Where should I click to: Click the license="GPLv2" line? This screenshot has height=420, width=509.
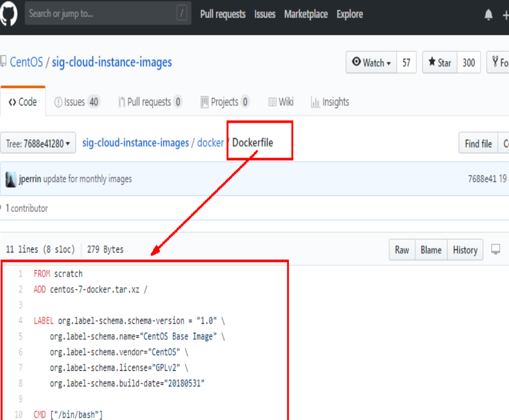tap(119, 368)
